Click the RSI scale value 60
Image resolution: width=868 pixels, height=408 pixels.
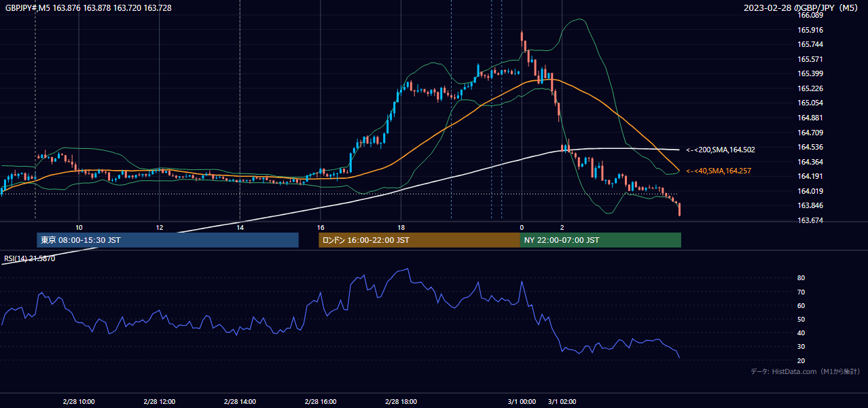point(801,305)
